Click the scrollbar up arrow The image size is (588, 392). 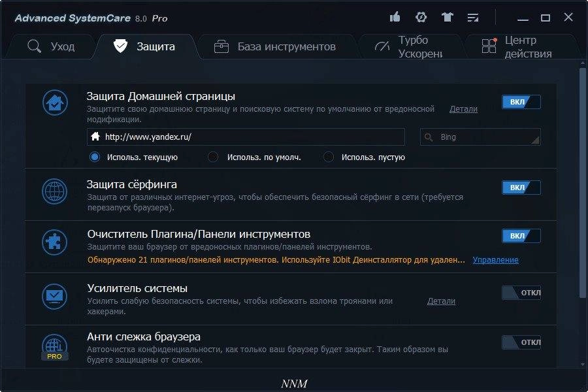(x=582, y=64)
